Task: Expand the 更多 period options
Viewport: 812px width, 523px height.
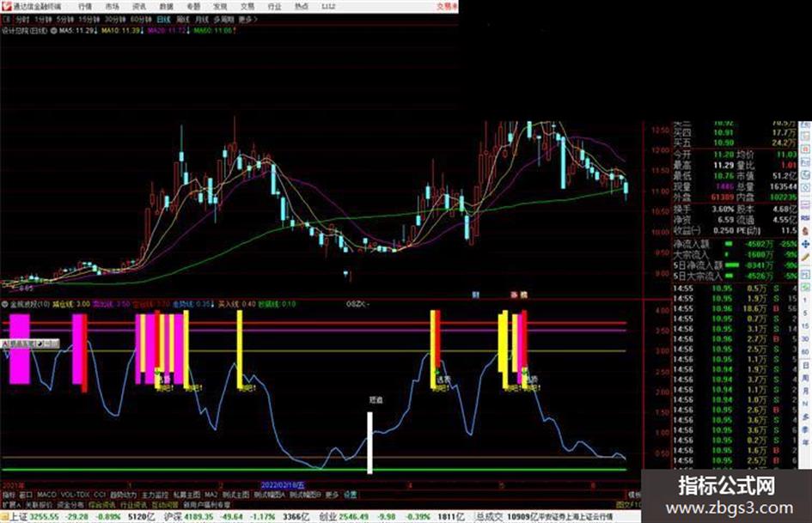Action: coord(247,19)
